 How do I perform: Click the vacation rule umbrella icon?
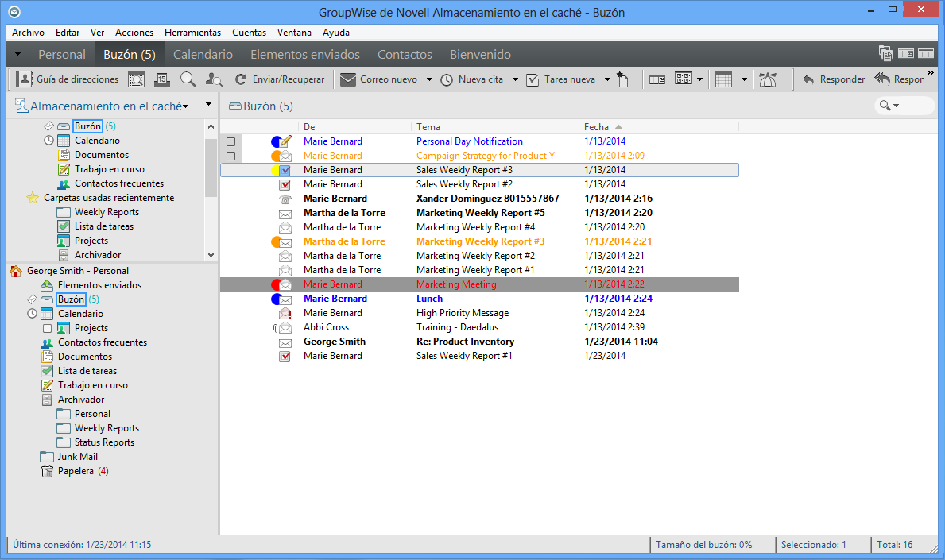pyautogui.click(x=768, y=79)
